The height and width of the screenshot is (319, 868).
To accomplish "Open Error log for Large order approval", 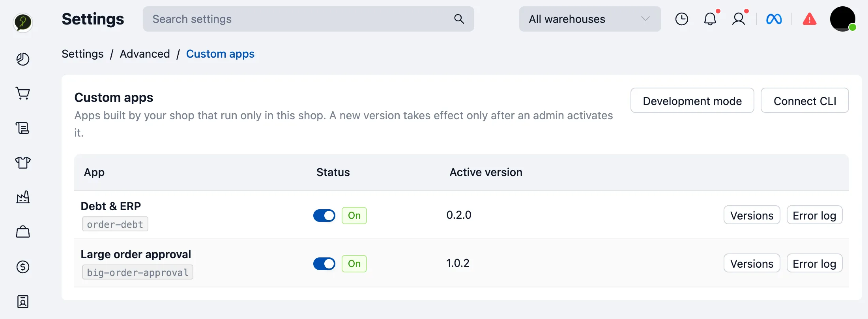I will coord(815,263).
